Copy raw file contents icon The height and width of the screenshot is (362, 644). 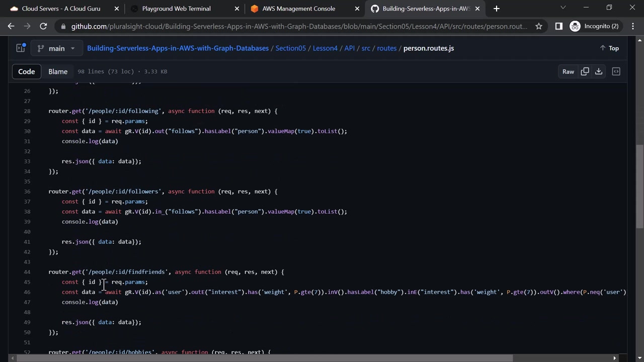[x=585, y=71]
